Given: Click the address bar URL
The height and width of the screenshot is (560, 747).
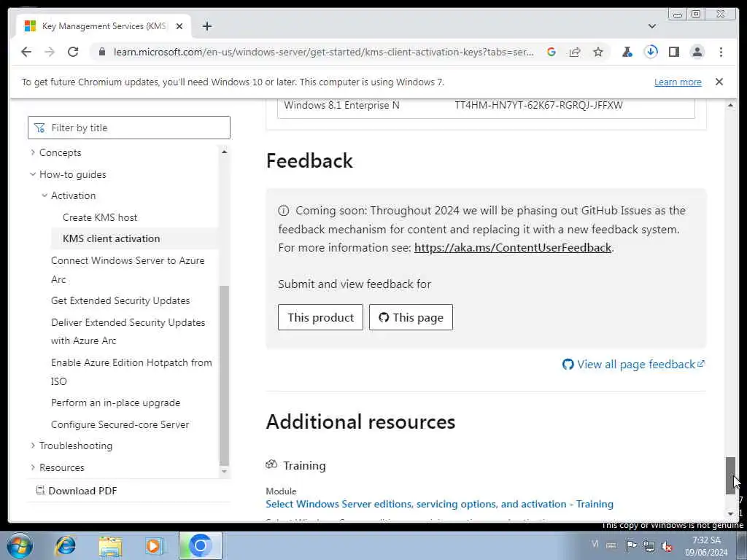Looking at the screenshot, I should click(323, 52).
